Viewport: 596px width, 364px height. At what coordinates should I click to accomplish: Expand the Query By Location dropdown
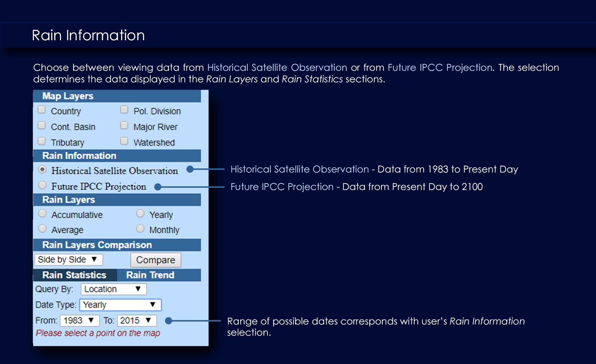114,289
